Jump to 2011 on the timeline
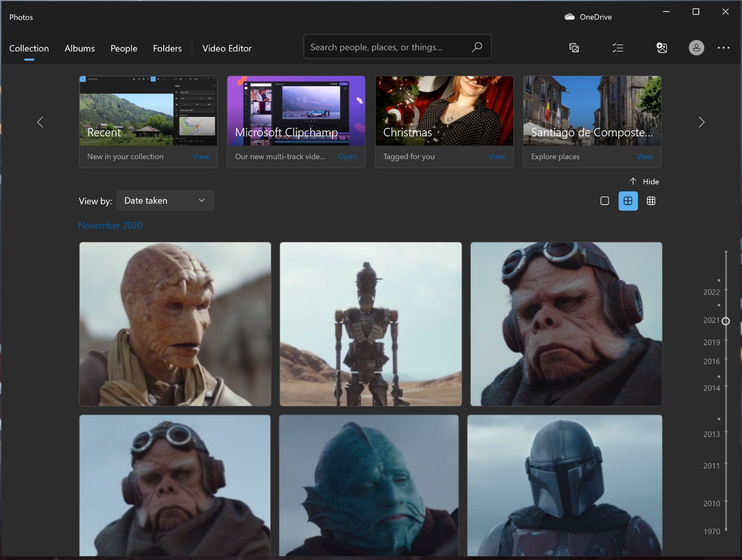Viewport: 742px width, 560px height. pos(711,466)
